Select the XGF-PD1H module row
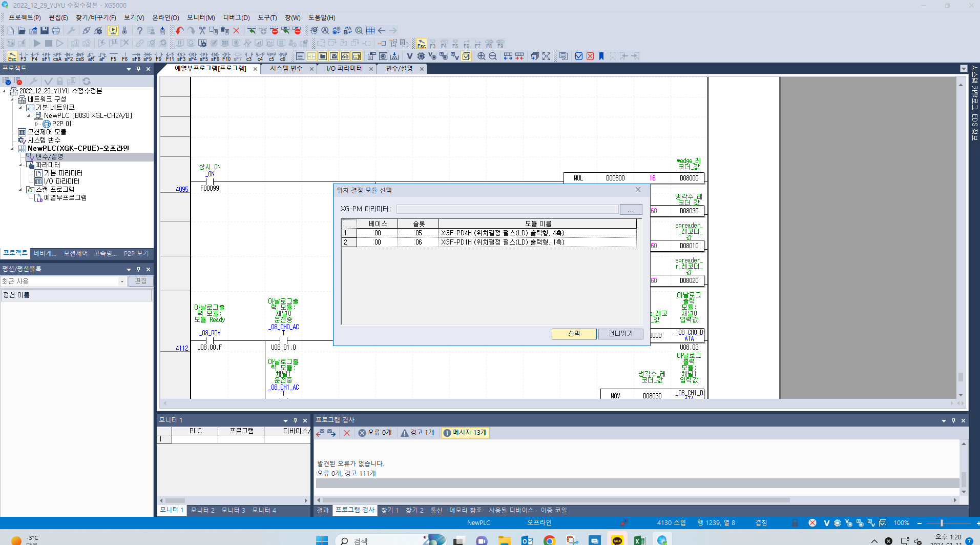The image size is (980, 545). (x=489, y=243)
